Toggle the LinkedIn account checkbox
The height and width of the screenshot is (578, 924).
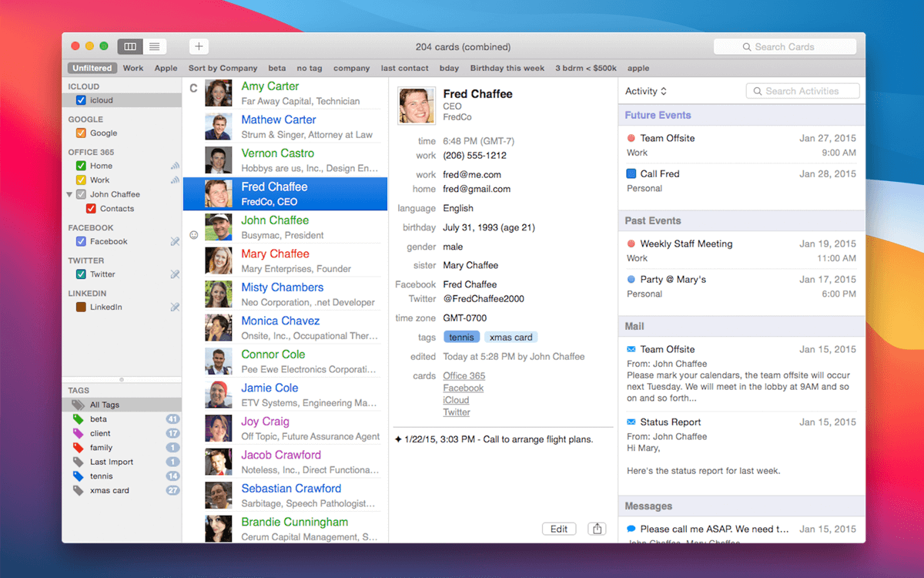coord(82,307)
